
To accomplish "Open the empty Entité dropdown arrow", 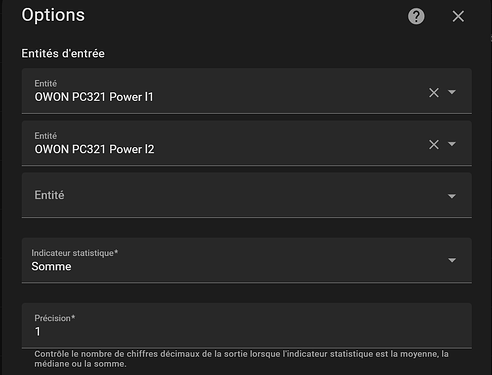I will [452, 196].
